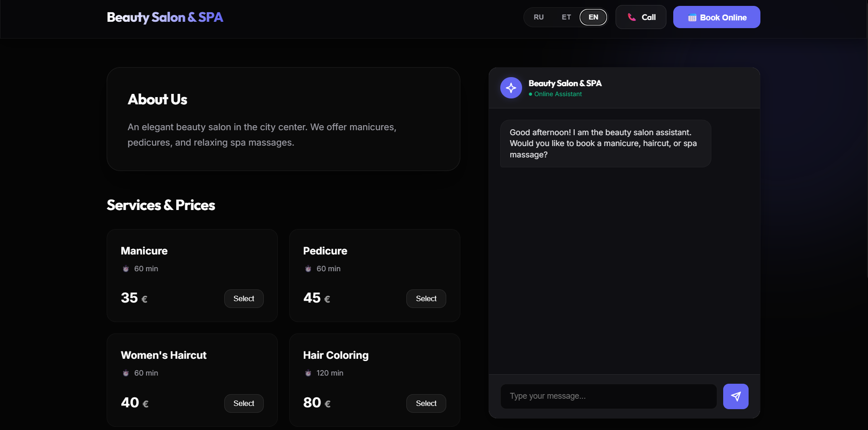This screenshot has width=868, height=430.
Task: Open Book Online booking
Action: (x=716, y=17)
